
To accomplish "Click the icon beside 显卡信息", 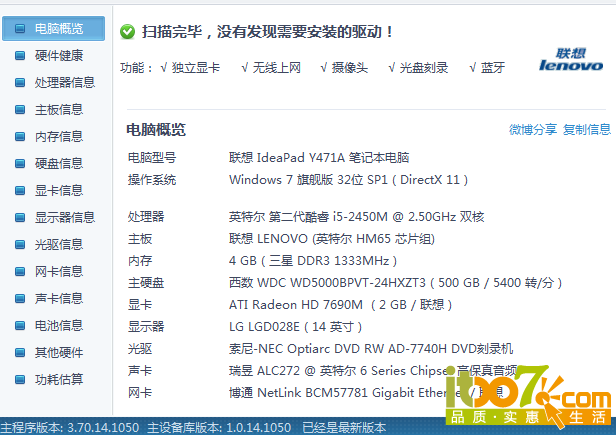I will pyautogui.click(x=20, y=191).
